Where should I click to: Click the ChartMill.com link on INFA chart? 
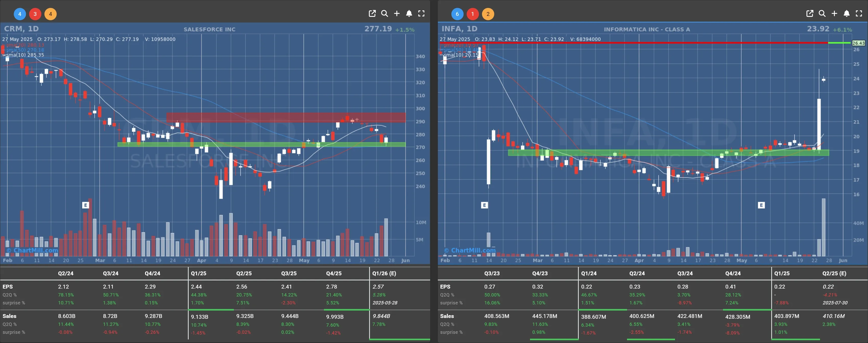coord(470,250)
